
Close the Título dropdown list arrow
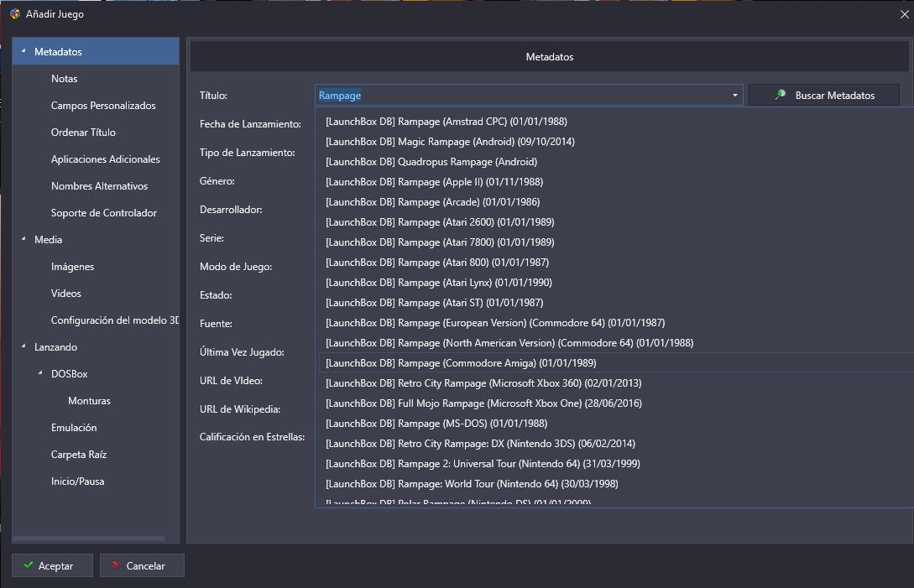coord(734,95)
